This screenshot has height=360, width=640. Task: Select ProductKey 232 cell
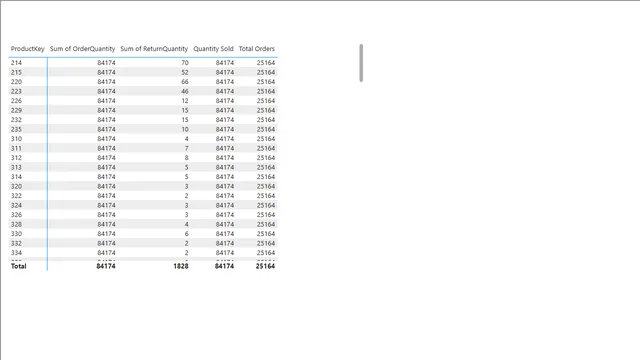(16, 120)
